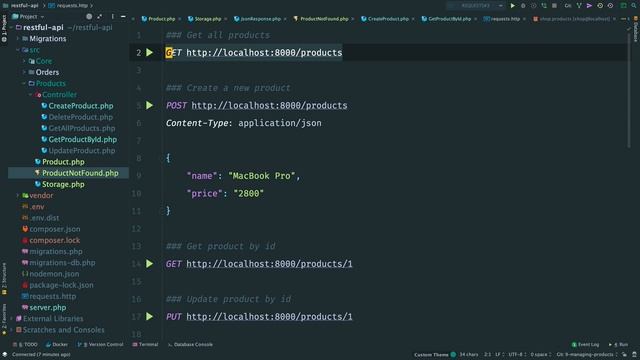This screenshot has width=640, height=360.
Task: Click the purple send arrow toolbar icon
Action: coord(589,6)
